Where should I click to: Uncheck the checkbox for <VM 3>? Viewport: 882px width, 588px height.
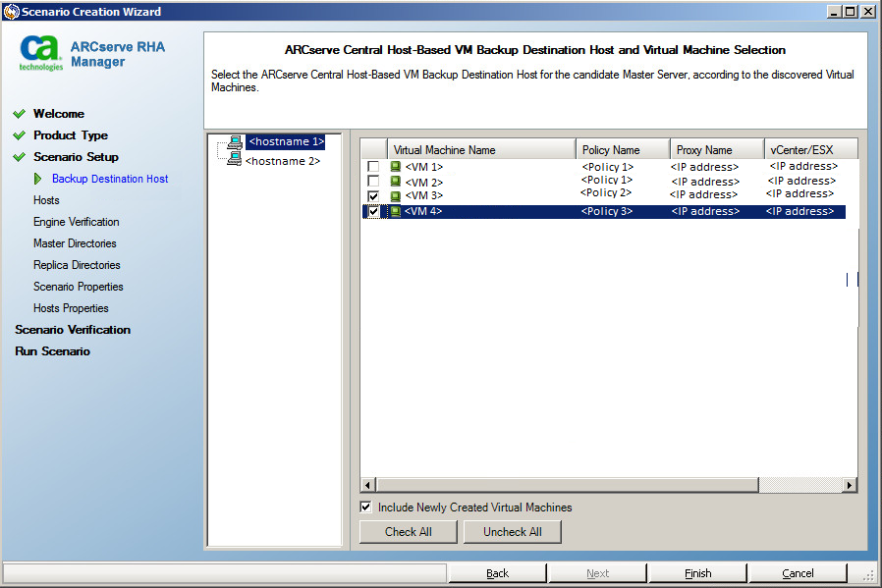371,195
